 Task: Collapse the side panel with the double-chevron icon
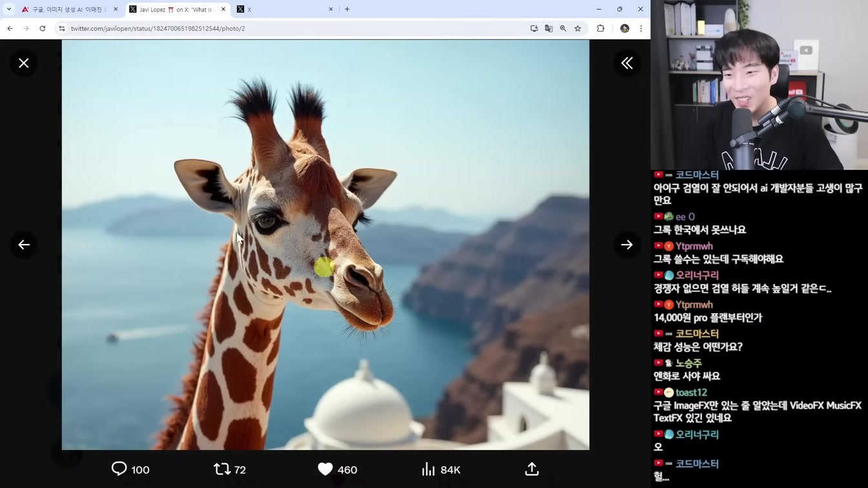[x=626, y=63]
